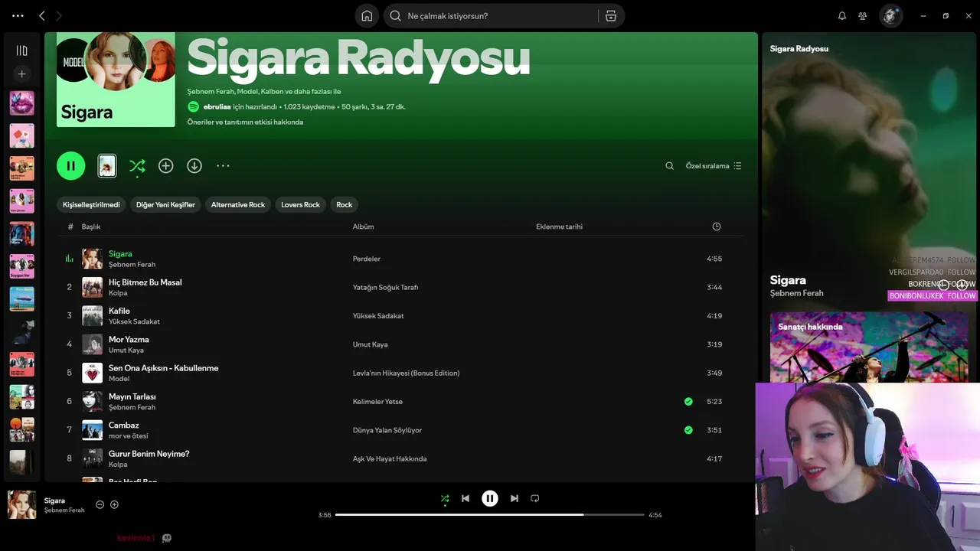Open 'Perdeler' album link
The width and height of the screenshot is (980, 551).
tap(367, 259)
